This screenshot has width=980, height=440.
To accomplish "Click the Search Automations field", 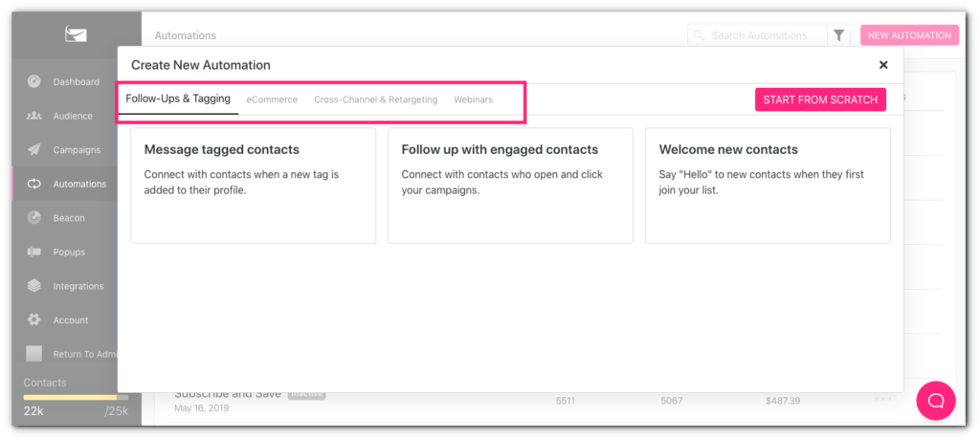I will click(x=758, y=35).
